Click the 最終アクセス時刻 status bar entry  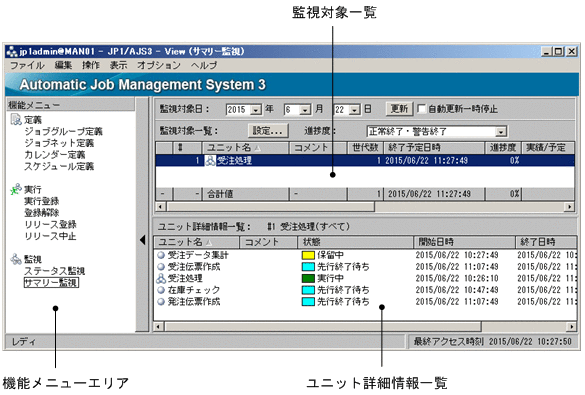pos(492,341)
